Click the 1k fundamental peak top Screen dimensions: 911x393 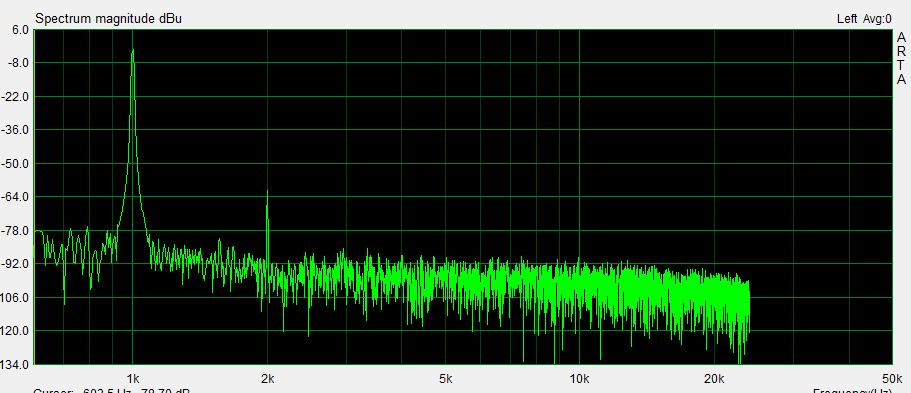pyautogui.click(x=132, y=51)
